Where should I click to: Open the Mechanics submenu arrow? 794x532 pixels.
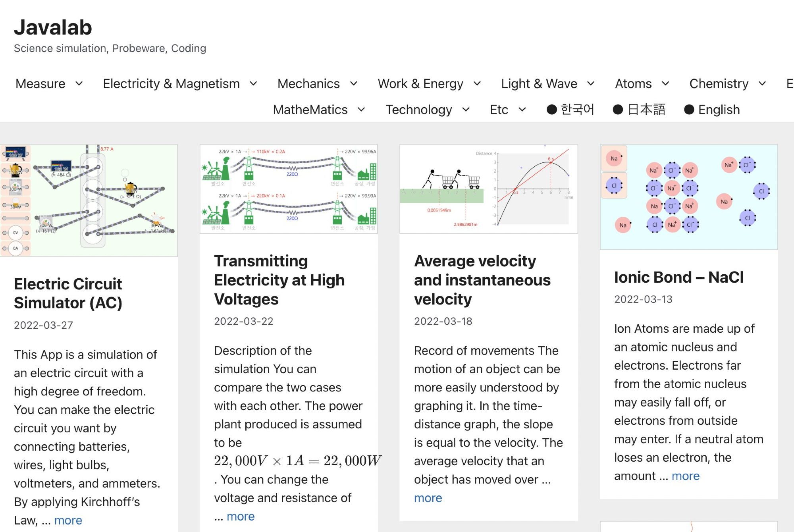[x=354, y=84]
